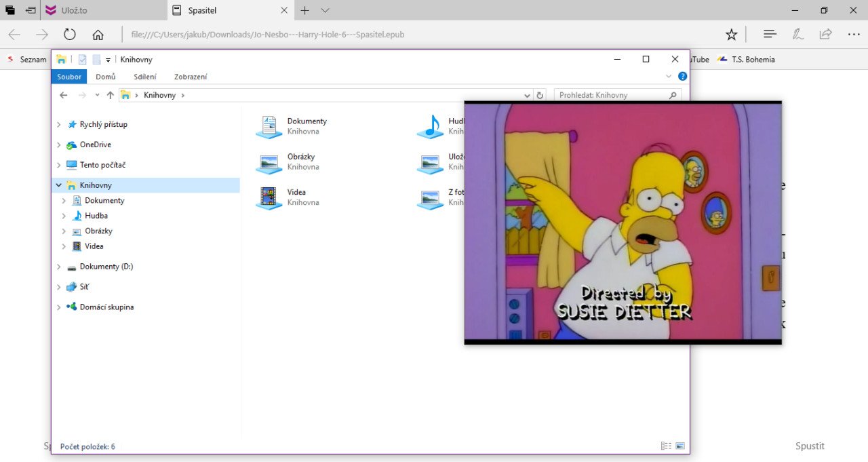Image resolution: width=868 pixels, height=462 pixels.
Task: Select Dokumenty library icon in file list
Action: tap(269, 126)
